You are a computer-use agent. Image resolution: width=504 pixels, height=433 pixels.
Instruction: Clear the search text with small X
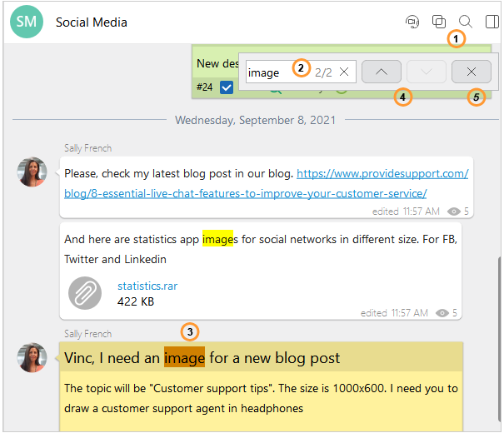point(344,72)
